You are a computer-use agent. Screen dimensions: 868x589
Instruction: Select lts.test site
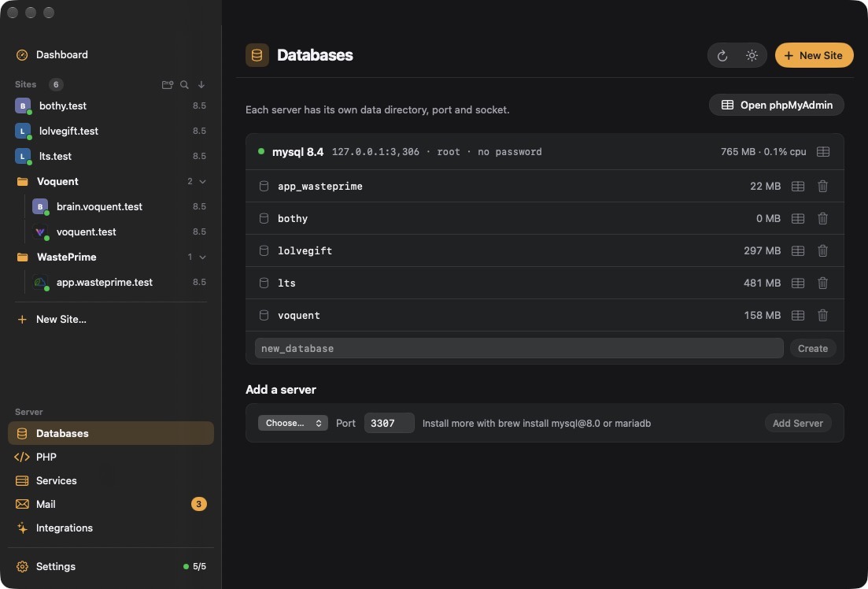pos(111,156)
